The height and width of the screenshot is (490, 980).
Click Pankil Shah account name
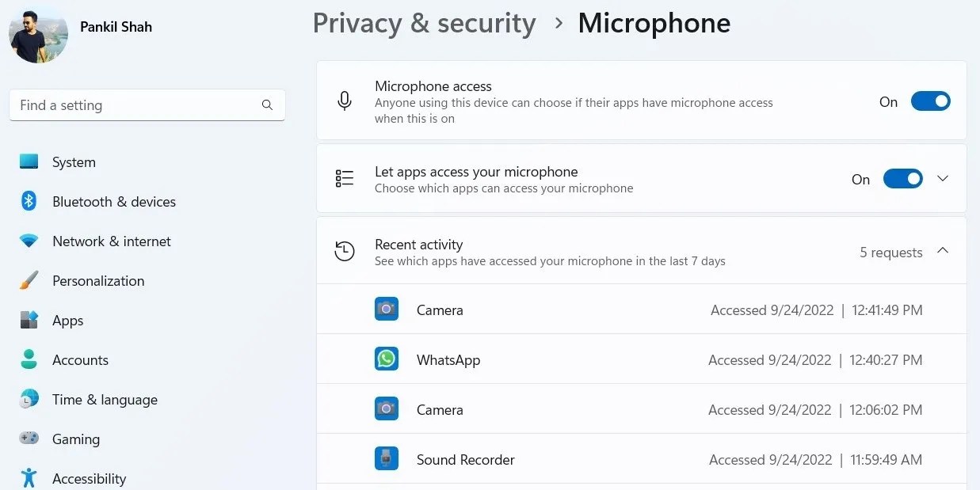point(116,26)
